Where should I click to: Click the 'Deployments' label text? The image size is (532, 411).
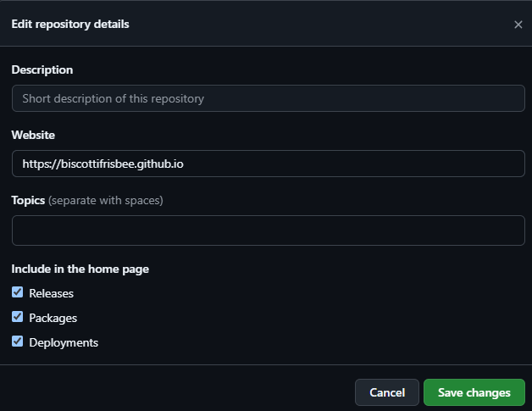coord(64,342)
